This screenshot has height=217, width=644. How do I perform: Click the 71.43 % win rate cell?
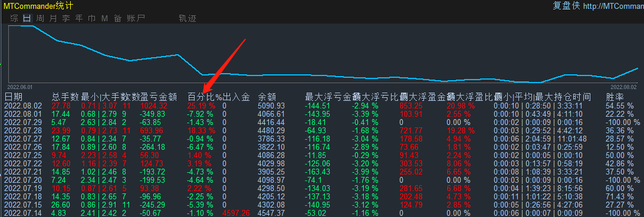[x=619, y=196]
